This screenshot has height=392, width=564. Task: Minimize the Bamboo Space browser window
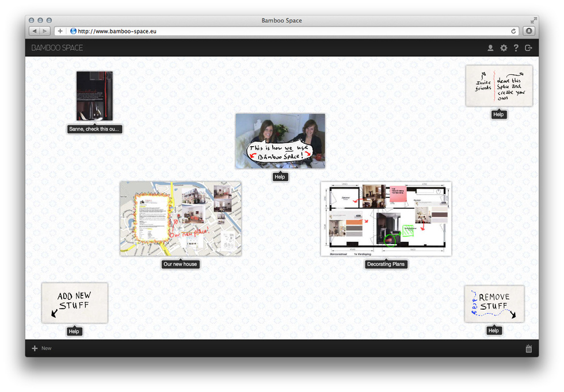(x=40, y=21)
